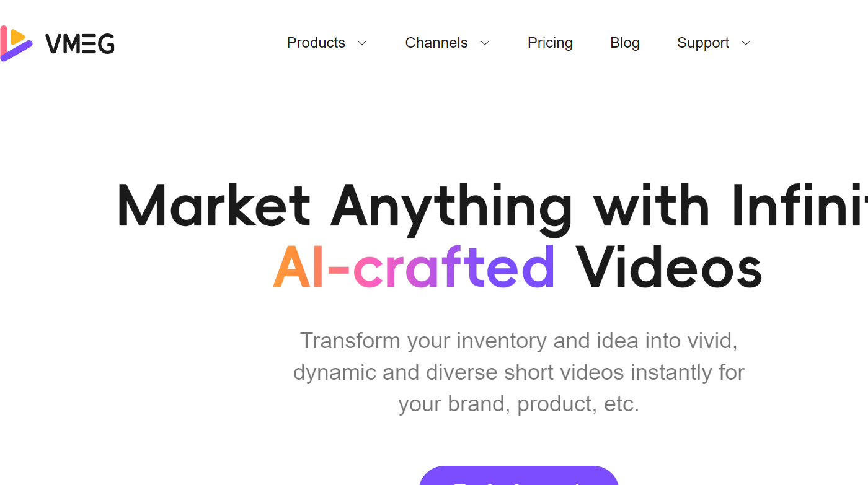This screenshot has height=485, width=868.
Task: Go to the Pricing page
Action: (x=550, y=43)
